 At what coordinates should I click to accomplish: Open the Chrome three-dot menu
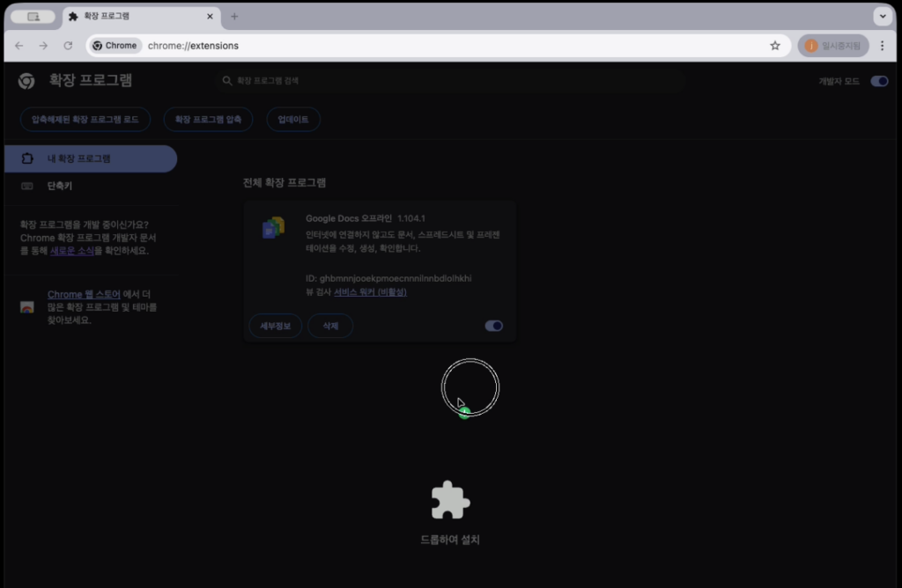point(882,46)
